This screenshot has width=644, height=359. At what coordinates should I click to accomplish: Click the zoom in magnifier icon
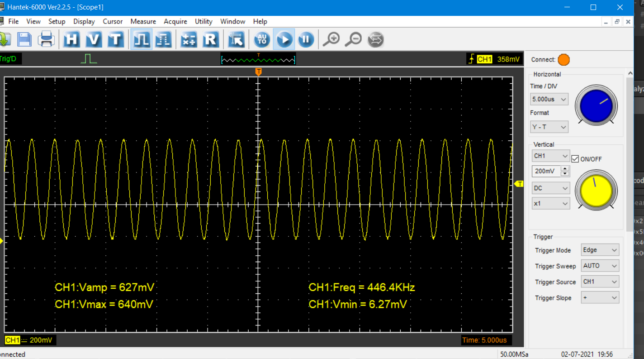click(x=331, y=39)
